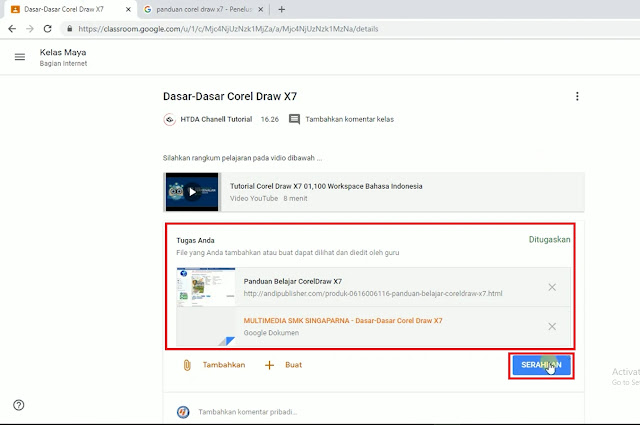Screen dimensions: 640x425
Task: Click the Dasar-Dasar Corel Draw X7 heading
Action: pyautogui.click(x=230, y=96)
